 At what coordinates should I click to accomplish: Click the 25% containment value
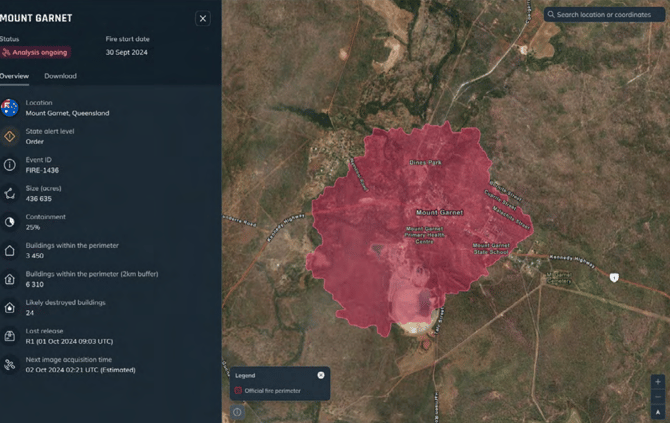click(32, 227)
